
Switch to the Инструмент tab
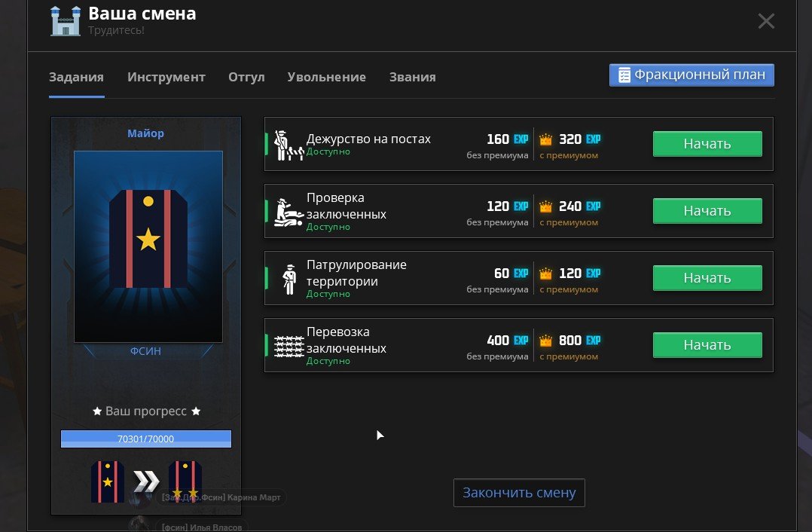pos(166,77)
